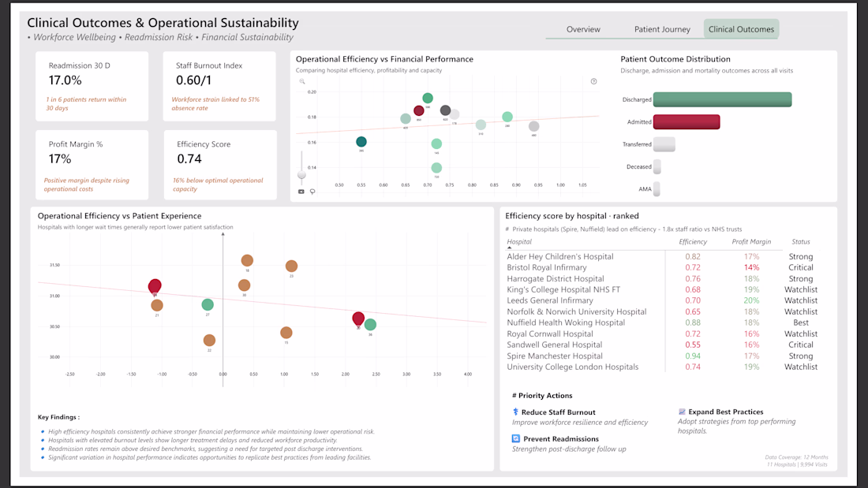868x488 pixels.
Task: Switch to the Overview tab
Action: click(x=583, y=29)
